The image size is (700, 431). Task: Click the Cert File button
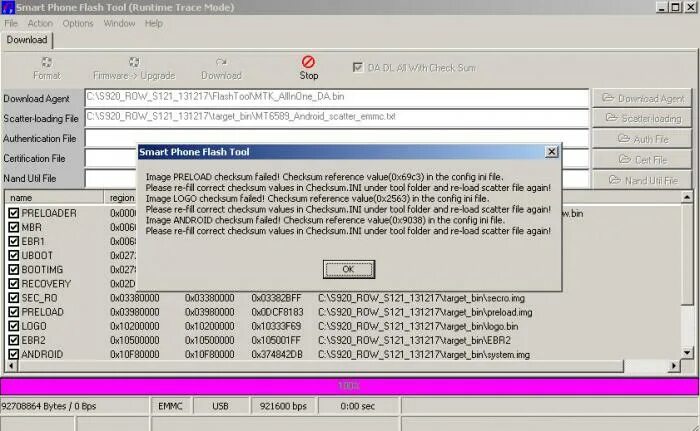click(642, 159)
